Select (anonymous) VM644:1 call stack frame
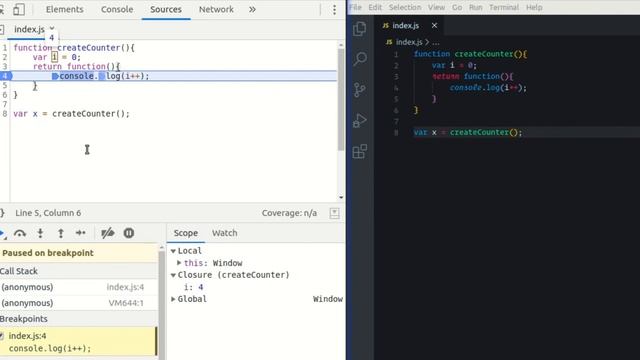 (x=78, y=303)
